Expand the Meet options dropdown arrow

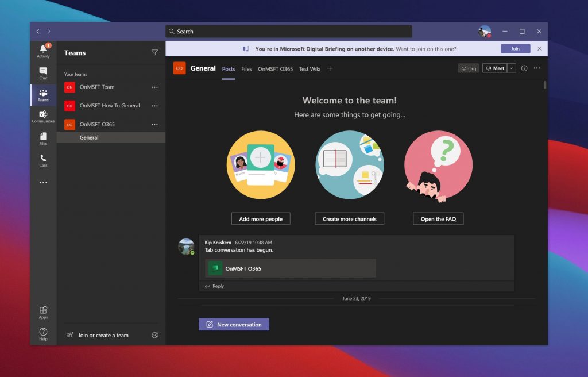[512, 68]
